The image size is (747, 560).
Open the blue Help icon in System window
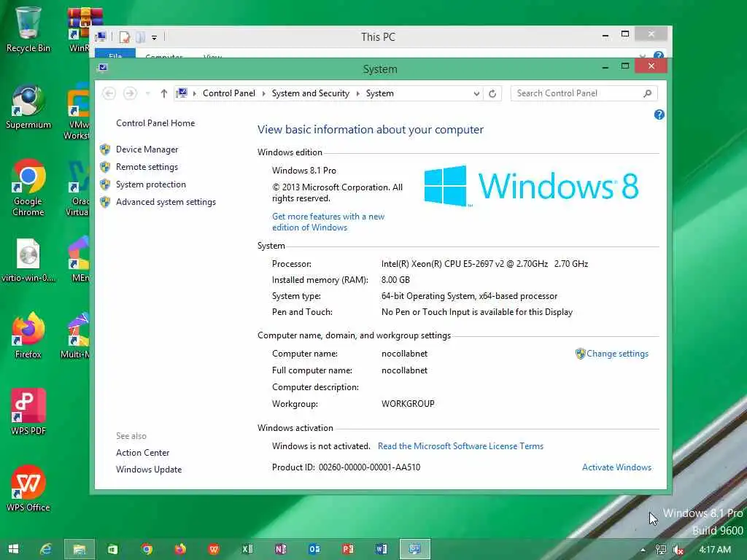pyautogui.click(x=659, y=114)
